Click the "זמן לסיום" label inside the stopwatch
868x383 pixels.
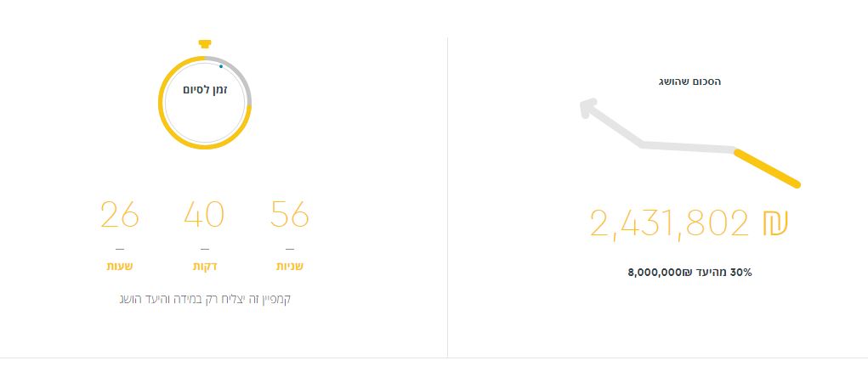(205, 89)
